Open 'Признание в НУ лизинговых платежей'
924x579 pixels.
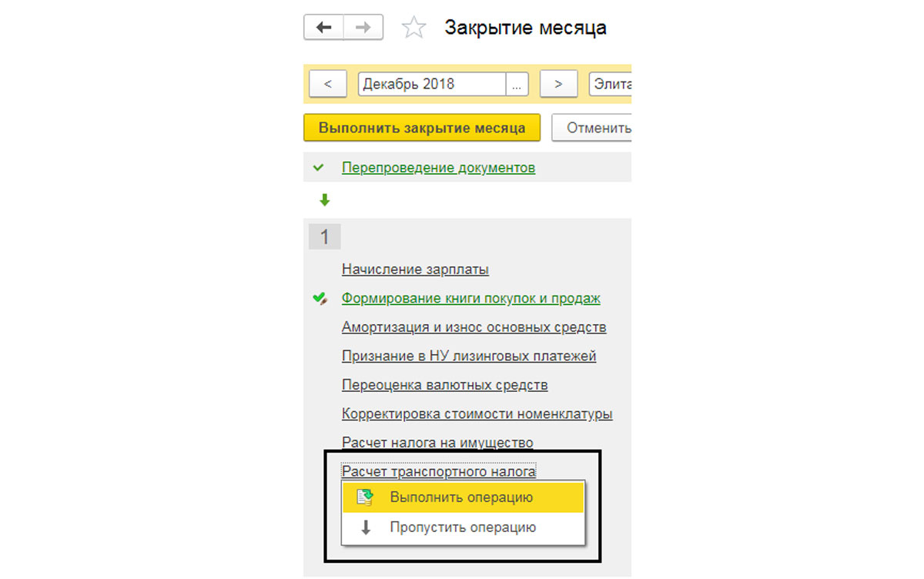click(469, 356)
